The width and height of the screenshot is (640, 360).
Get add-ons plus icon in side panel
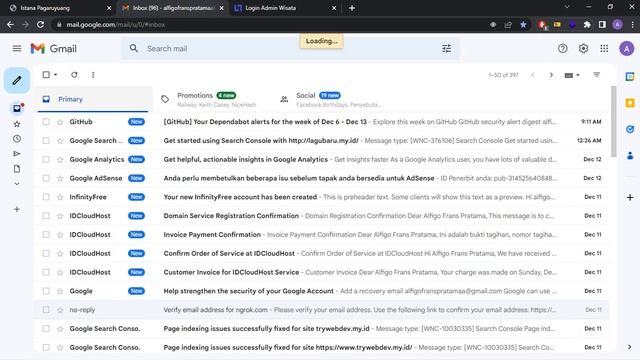pos(630,198)
